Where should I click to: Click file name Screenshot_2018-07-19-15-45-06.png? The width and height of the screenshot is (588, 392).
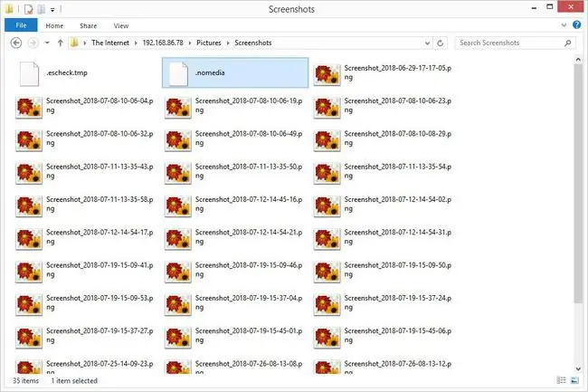coord(398,335)
